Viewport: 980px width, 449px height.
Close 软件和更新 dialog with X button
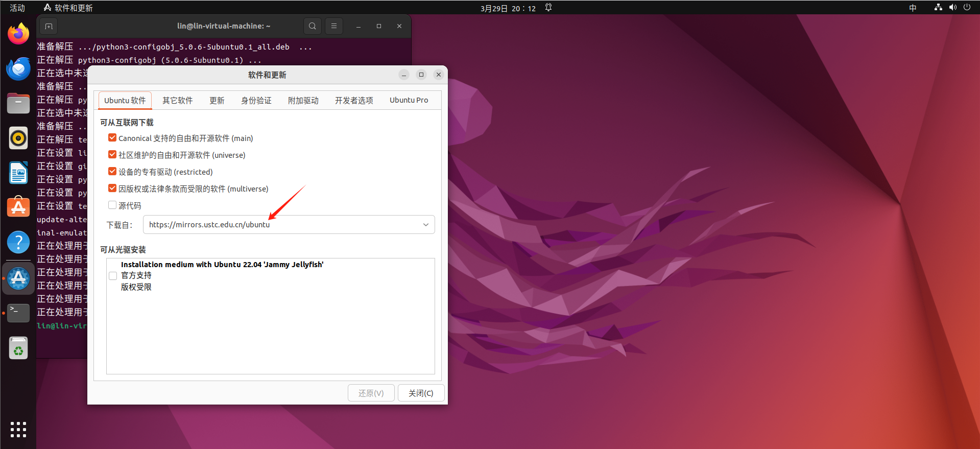[439, 75]
